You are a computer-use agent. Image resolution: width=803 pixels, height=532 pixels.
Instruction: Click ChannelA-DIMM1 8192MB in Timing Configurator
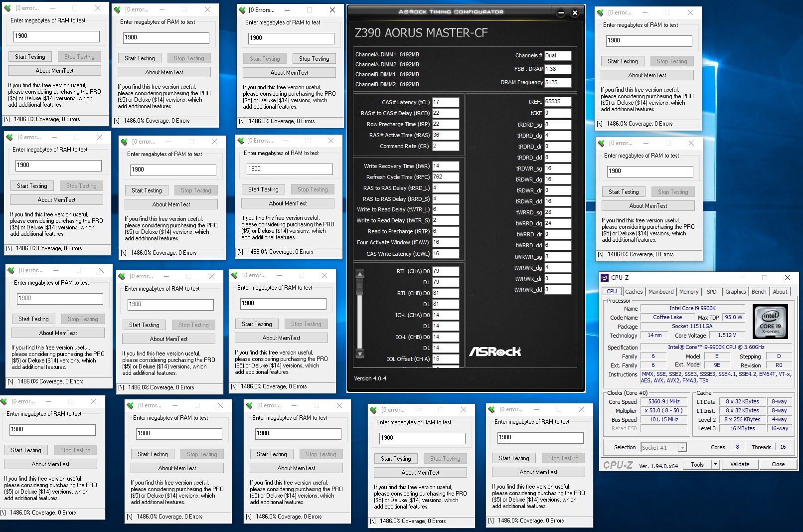pos(387,54)
